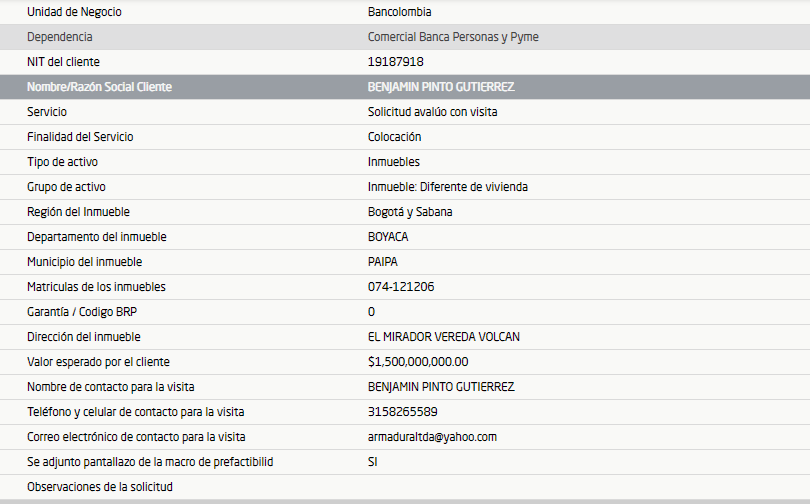Click the Bogotá y Sabana region value
The width and height of the screenshot is (810, 504).
click(410, 212)
